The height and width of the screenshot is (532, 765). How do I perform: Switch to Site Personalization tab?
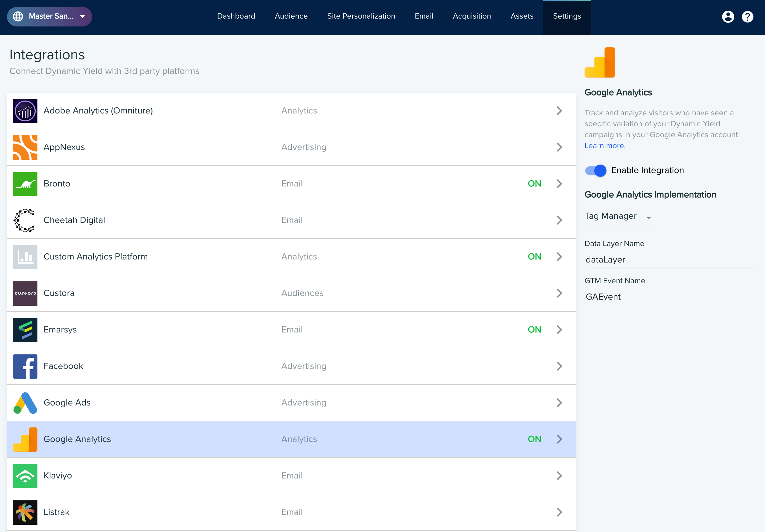tap(361, 16)
